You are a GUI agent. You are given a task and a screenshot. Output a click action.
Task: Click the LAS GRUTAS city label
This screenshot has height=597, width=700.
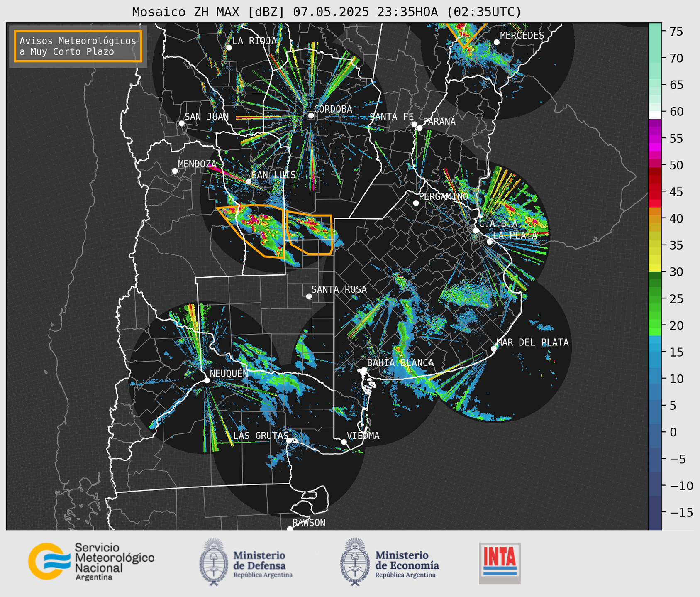(261, 436)
